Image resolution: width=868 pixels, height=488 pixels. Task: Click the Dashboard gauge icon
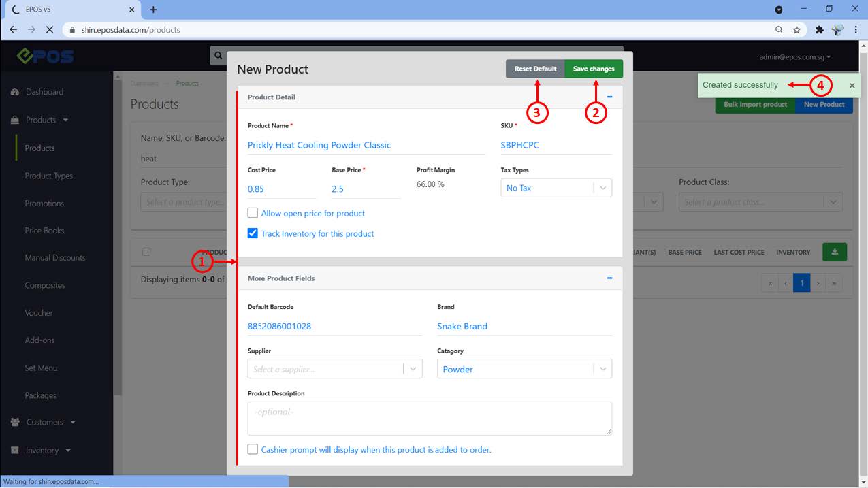(15, 92)
